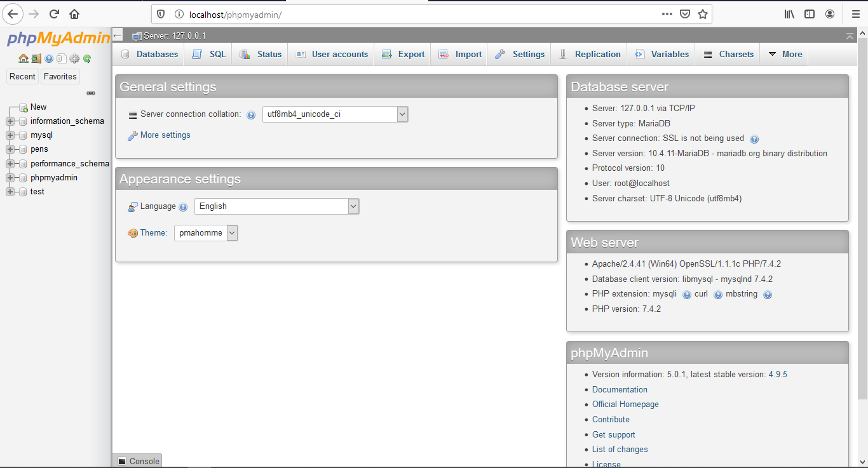Reload navigation panel green arrow icon
868x468 pixels.
87,58
